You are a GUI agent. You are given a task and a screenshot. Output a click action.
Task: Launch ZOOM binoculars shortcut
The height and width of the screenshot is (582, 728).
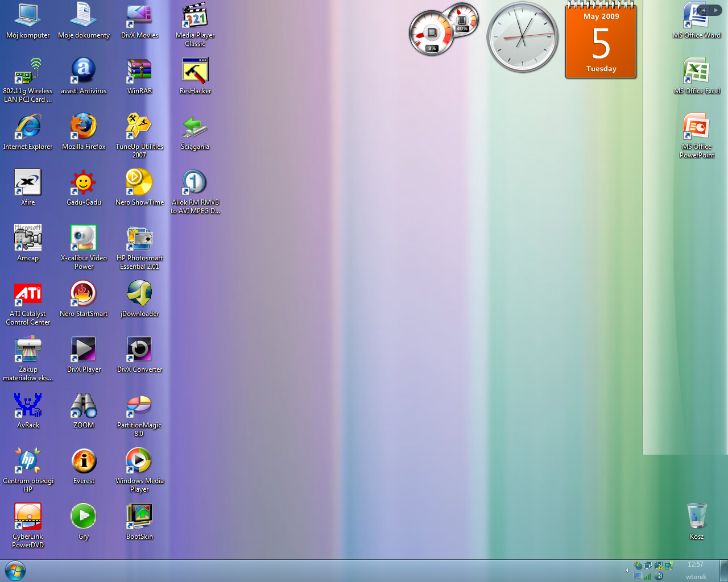(x=84, y=410)
